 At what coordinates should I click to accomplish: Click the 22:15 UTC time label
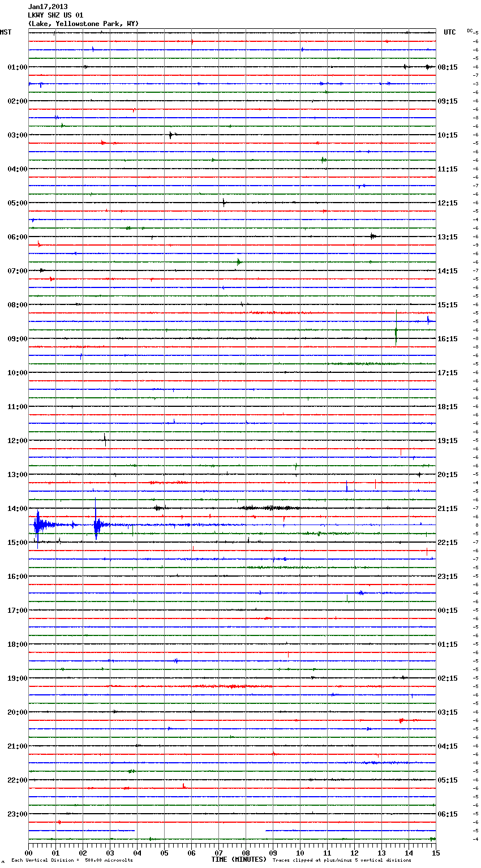click(448, 543)
